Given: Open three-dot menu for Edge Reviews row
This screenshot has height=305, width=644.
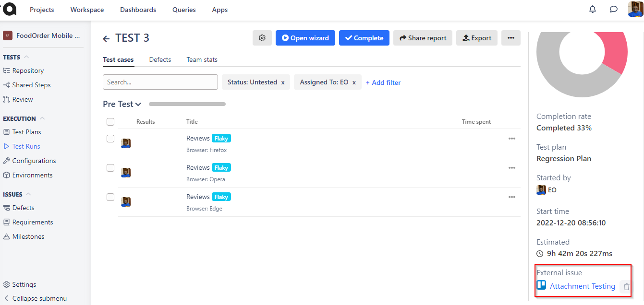Looking at the screenshot, I should pyautogui.click(x=511, y=197).
